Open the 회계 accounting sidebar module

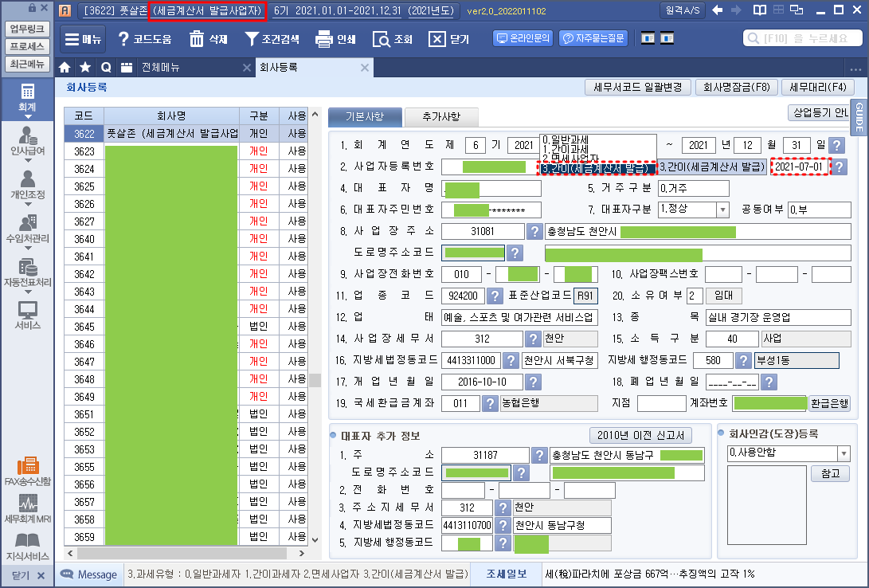pyautogui.click(x=27, y=101)
